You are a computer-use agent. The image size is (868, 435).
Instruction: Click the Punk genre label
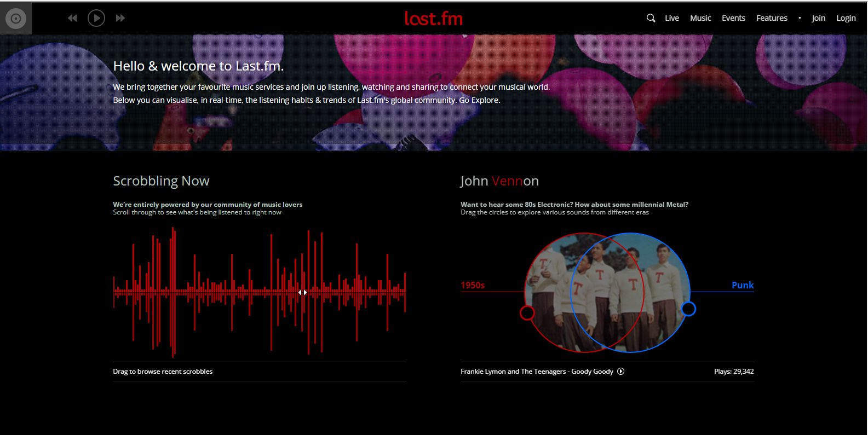click(742, 285)
